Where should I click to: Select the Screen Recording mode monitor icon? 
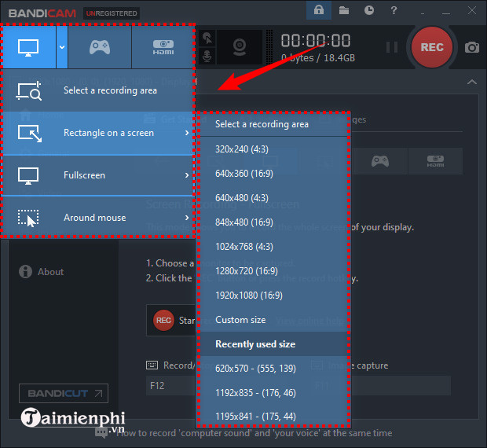click(x=28, y=47)
